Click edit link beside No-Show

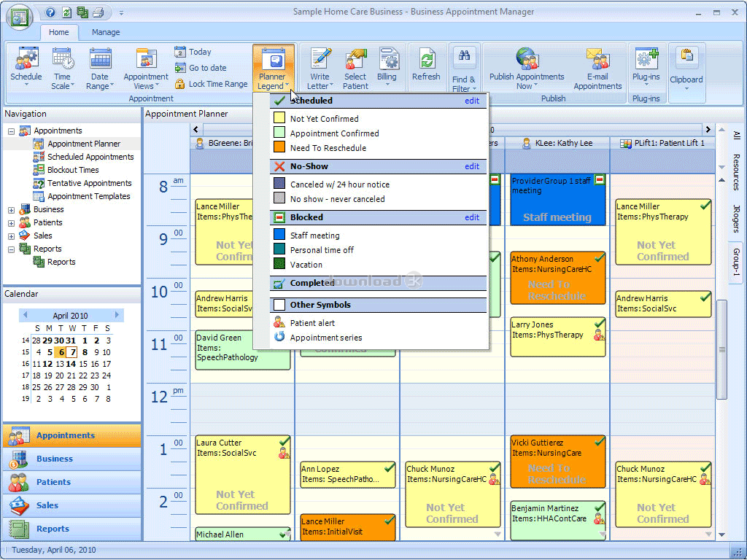472,166
